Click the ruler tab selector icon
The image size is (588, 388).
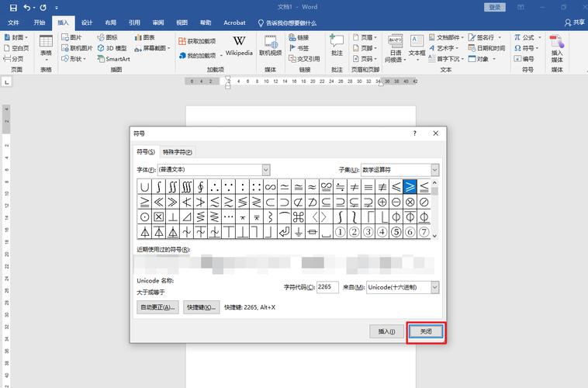7,81
